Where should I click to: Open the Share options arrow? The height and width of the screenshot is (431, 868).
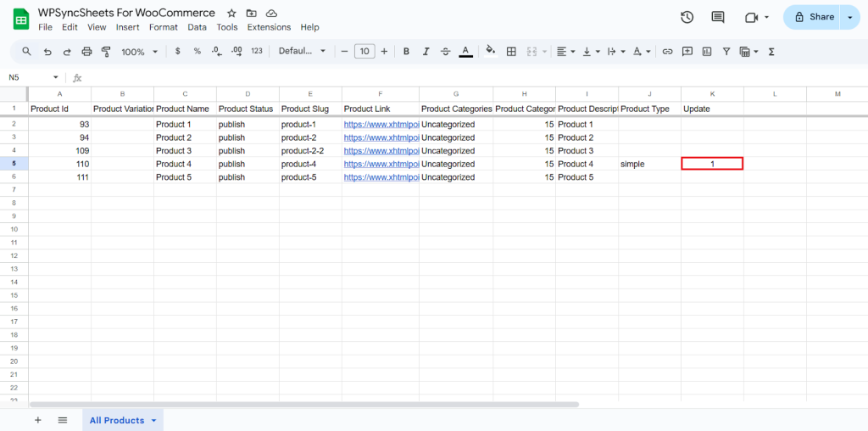pyautogui.click(x=850, y=17)
